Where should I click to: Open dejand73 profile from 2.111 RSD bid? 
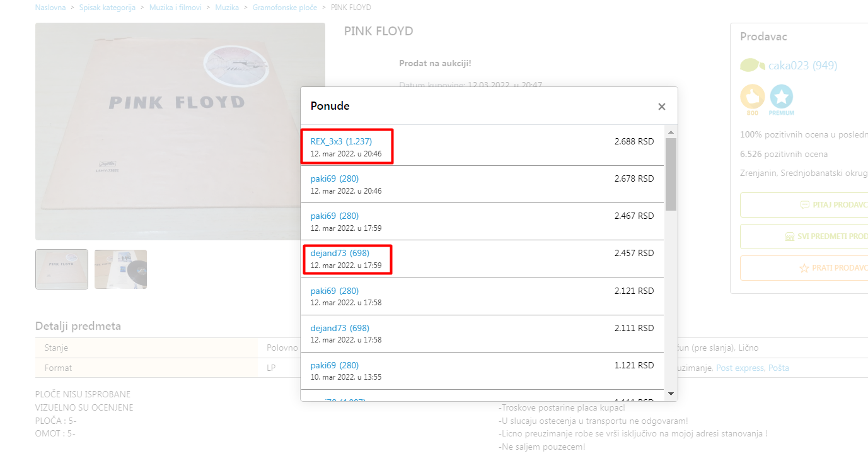(x=339, y=328)
